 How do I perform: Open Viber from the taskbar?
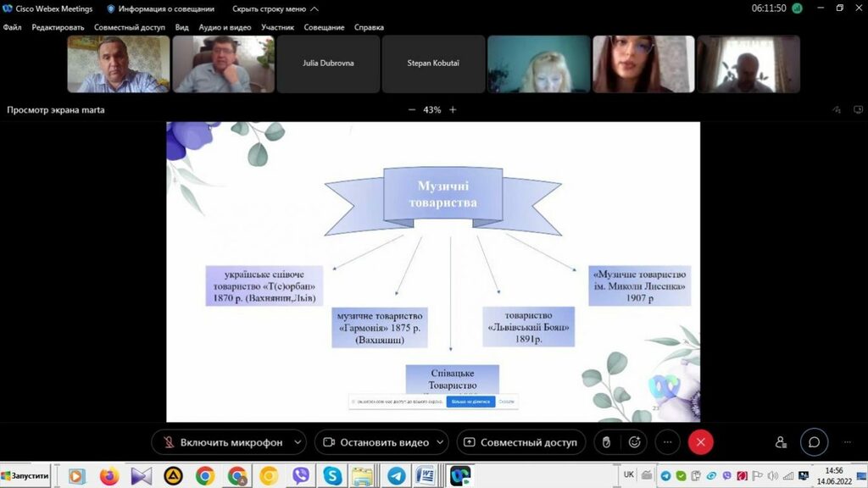coord(300,476)
